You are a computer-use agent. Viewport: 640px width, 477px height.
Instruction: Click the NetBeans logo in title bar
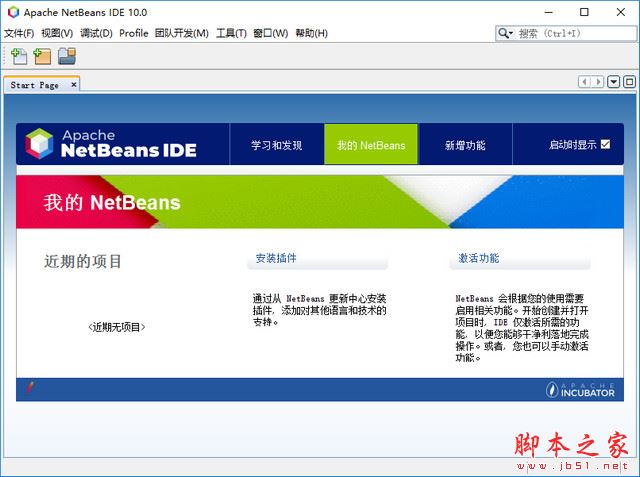(x=13, y=12)
